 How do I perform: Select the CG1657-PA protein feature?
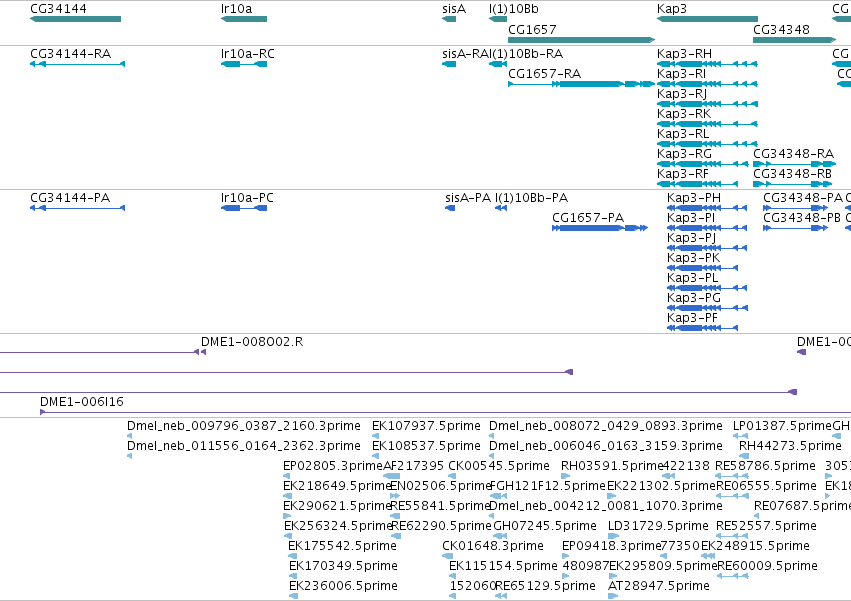pos(600,228)
